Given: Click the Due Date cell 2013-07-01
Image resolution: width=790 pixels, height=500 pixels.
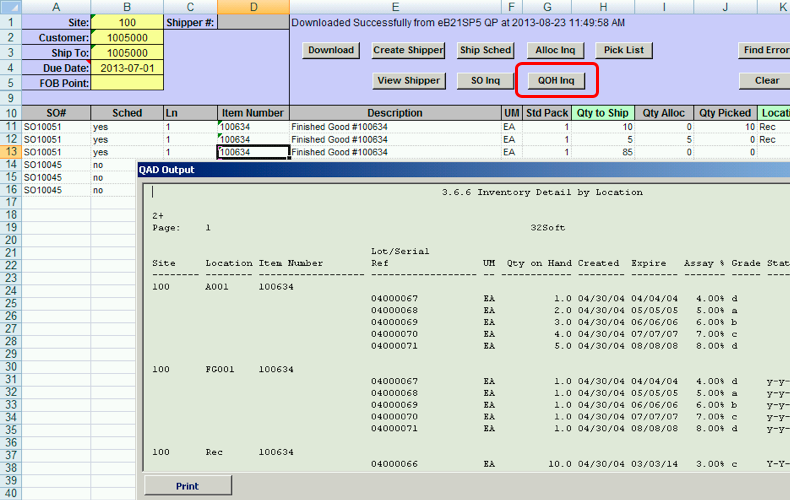Looking at the screenshot, I should point(127,67).
